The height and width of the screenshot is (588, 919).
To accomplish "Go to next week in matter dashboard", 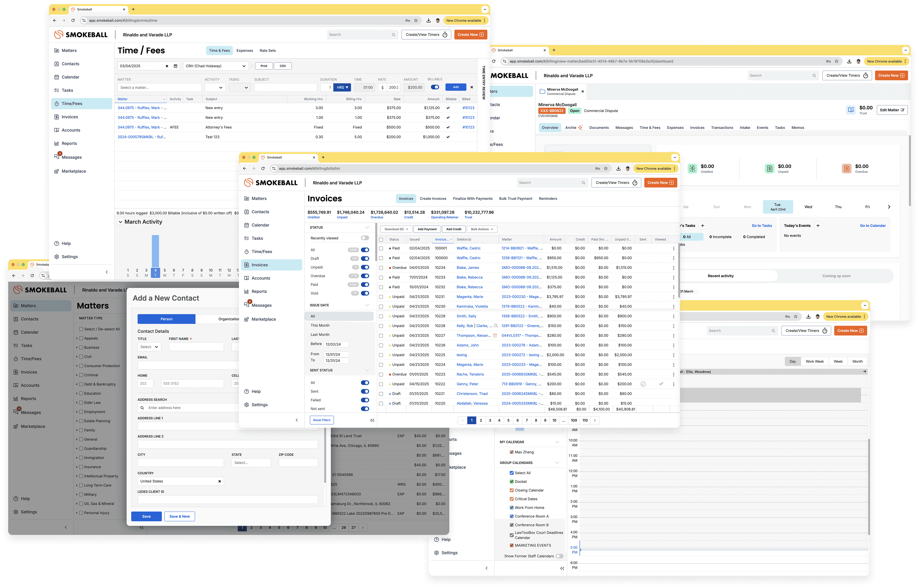I will (889, 207).
